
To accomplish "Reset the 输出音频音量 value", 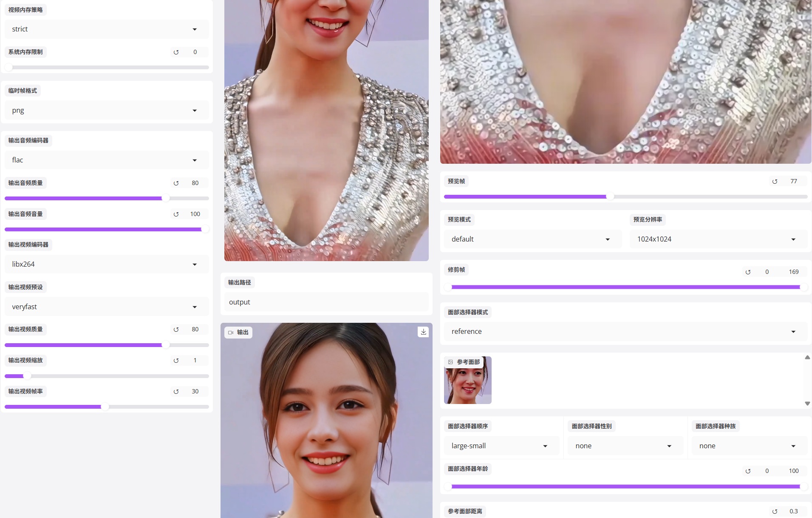I will pos(176,214).
